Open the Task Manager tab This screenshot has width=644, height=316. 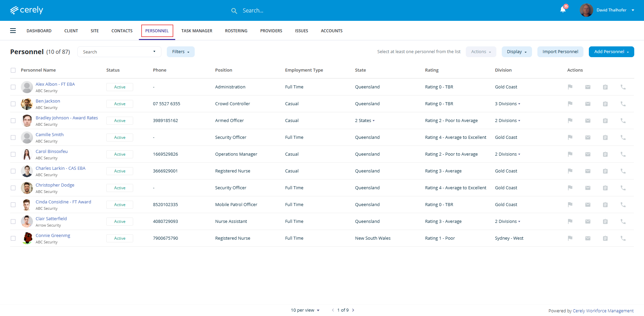pyautogui.click(x=197, y=31)
